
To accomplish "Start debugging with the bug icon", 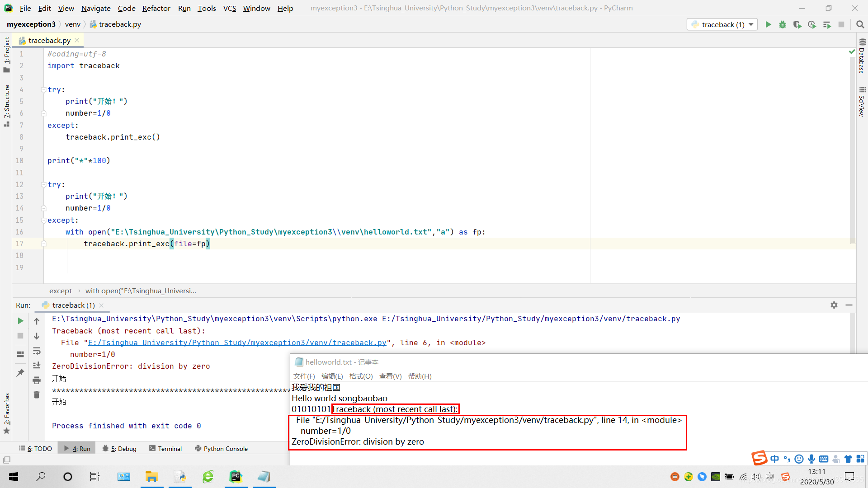I will [x=783, y=24].
